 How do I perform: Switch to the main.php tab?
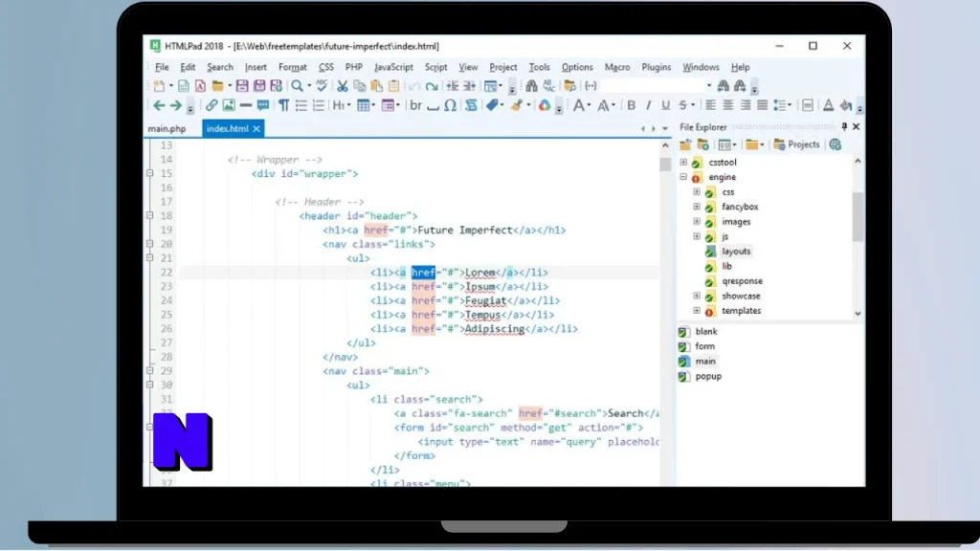[167, 129]
